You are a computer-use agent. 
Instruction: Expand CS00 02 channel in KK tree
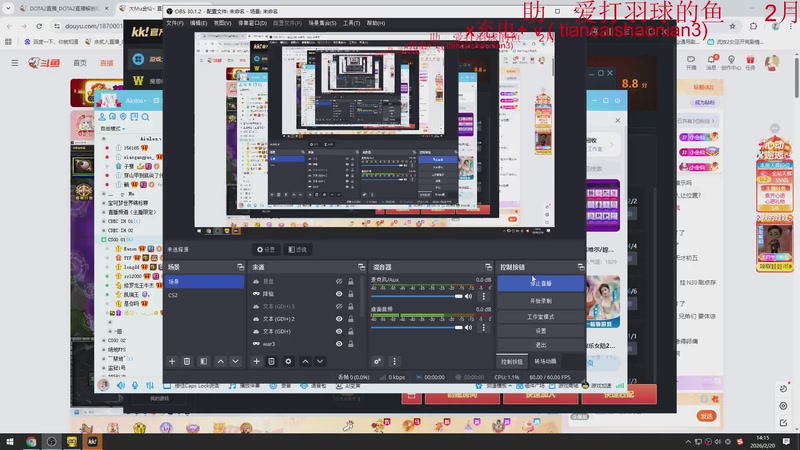pyautogui.click(x=104, y=340)
